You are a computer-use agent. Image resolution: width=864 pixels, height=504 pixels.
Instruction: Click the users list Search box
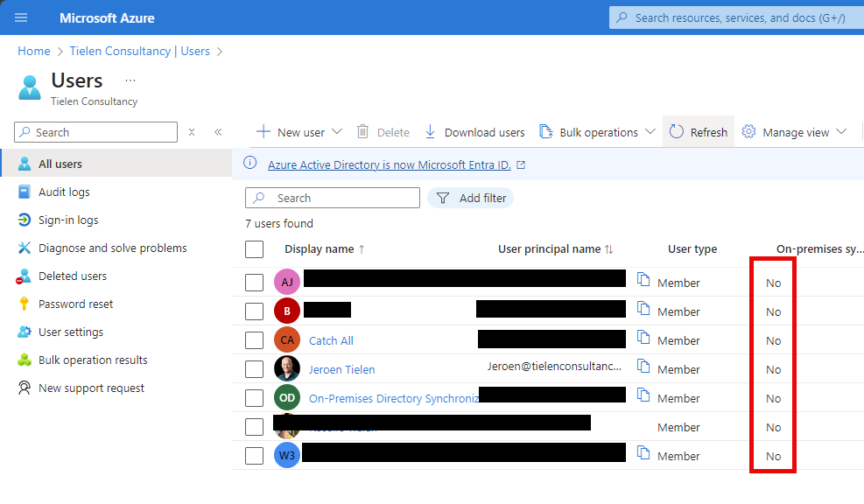(x=333, y=198)
